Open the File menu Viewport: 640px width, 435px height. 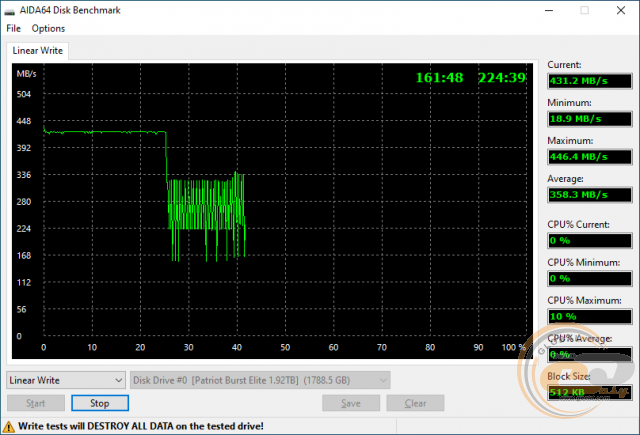click(13, 29)
